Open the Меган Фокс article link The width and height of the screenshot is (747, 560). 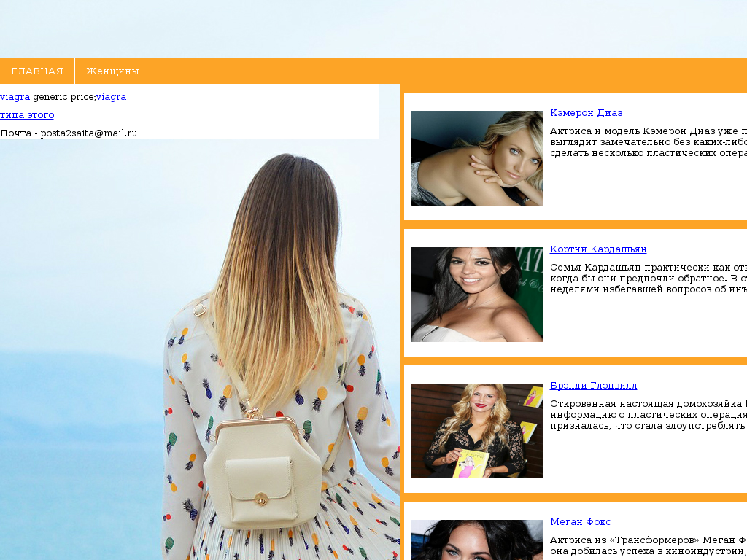coord(580,522)
